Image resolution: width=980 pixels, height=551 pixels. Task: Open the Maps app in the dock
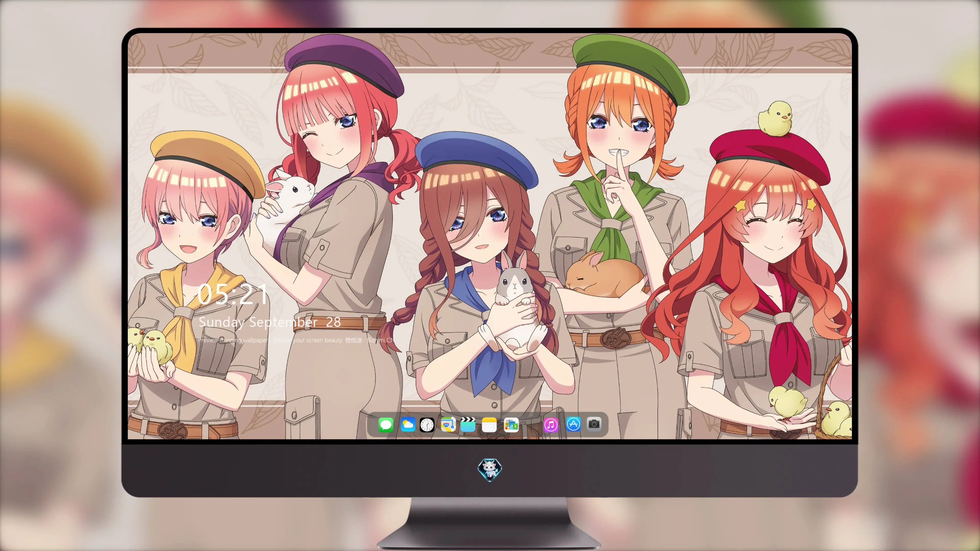448,424
